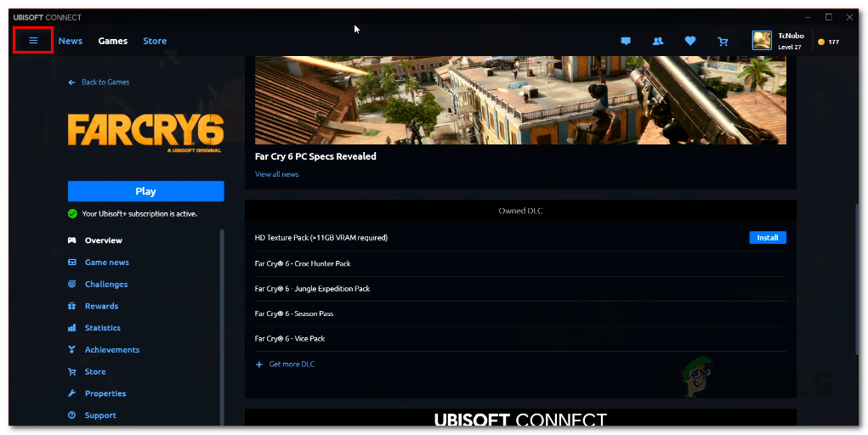Image resolution: width=868 pixels, height=435 pixels.
Task: Open the Overview section
Action: [104, 240]
